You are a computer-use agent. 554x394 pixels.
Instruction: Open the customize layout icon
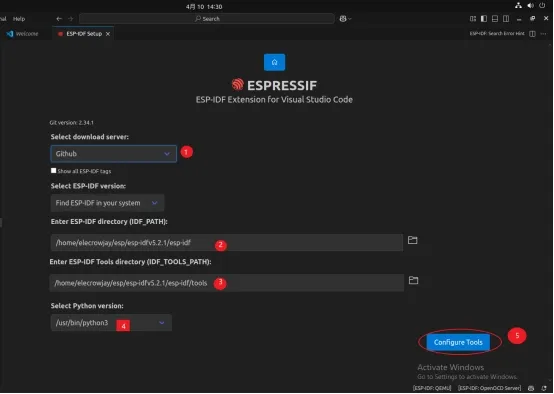click(473, 19)
